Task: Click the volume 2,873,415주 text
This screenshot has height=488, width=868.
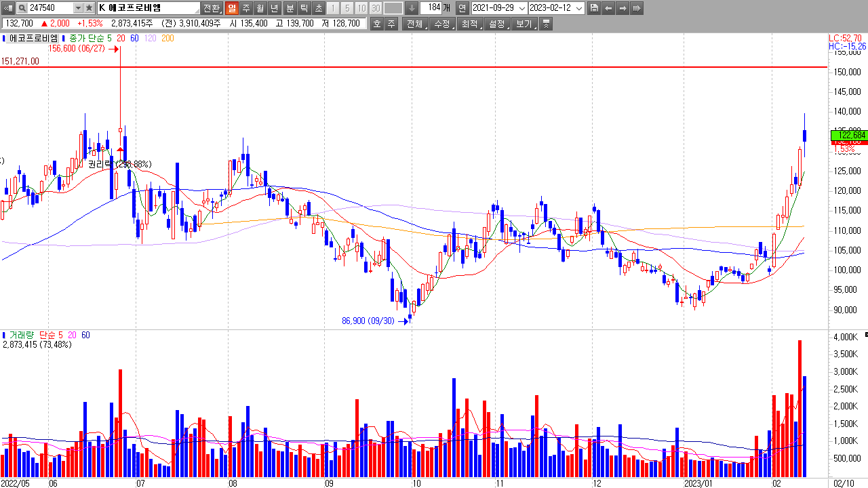Action: 132,24
